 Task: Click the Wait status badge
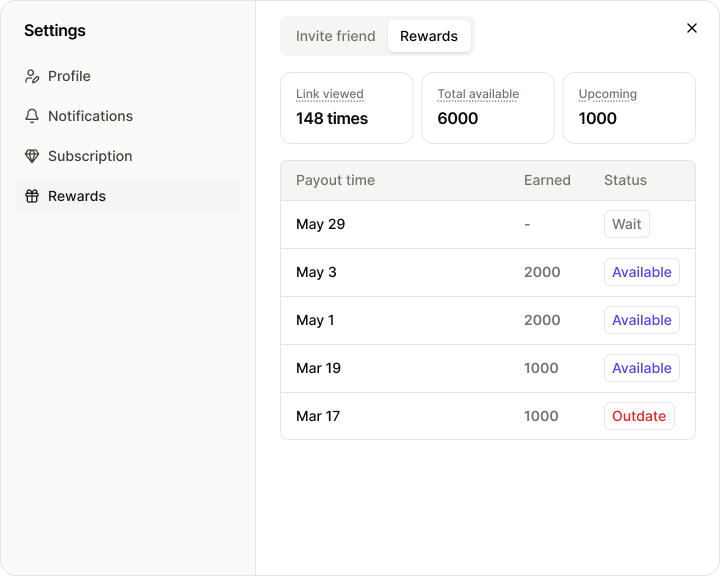tap(626, 224)
